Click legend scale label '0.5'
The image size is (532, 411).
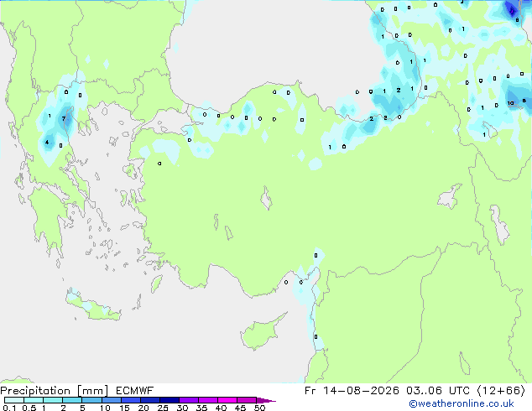[29, 408]
